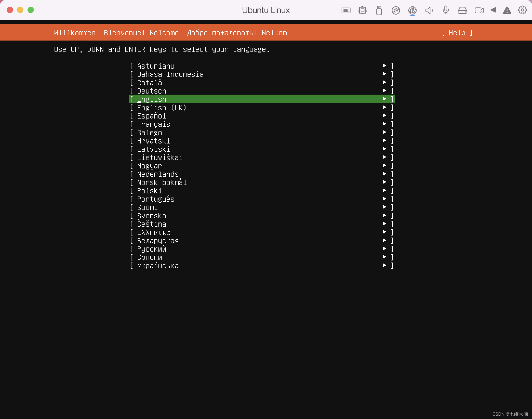Click the arrow at the end of Asturianu row
532x419 pixels.
click(x=384, y=66)
